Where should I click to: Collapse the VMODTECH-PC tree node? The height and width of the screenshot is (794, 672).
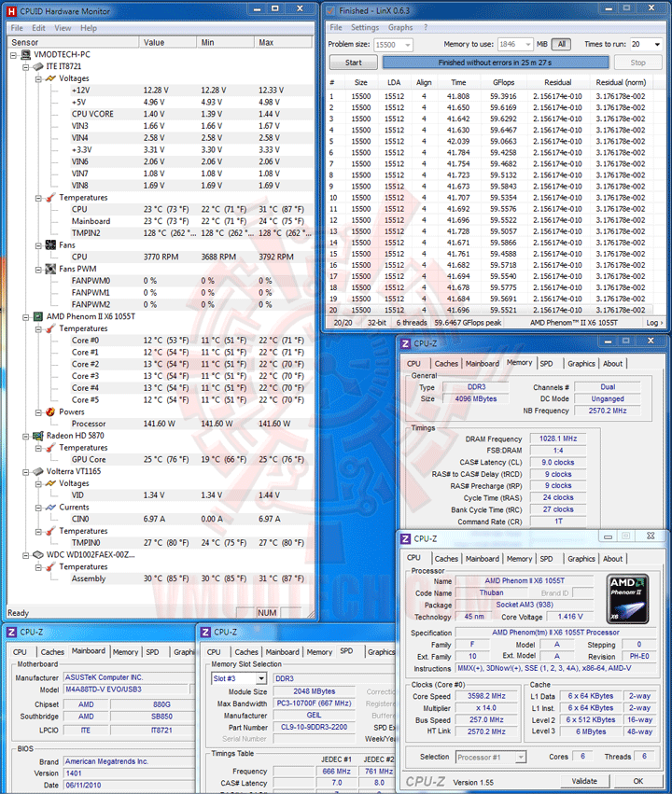[14, 55]
